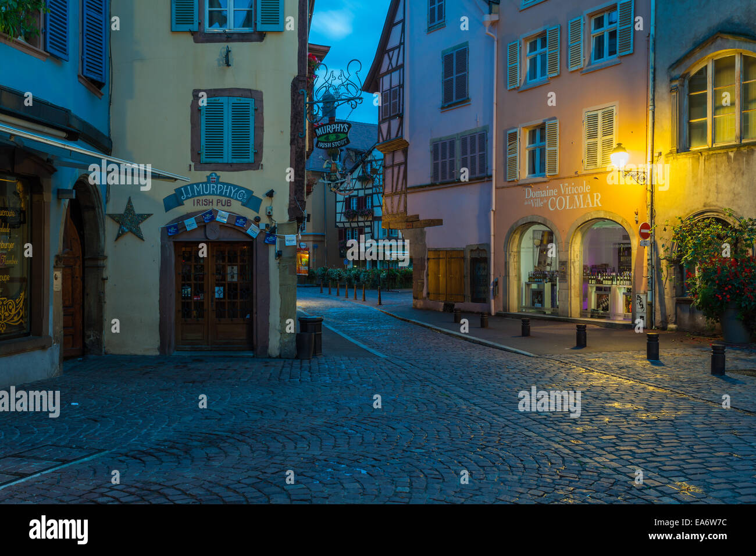This screenshot has height=556, width=756.
Task: Click the Irish pub's wooden double door
Action: (x=214, y=295)
